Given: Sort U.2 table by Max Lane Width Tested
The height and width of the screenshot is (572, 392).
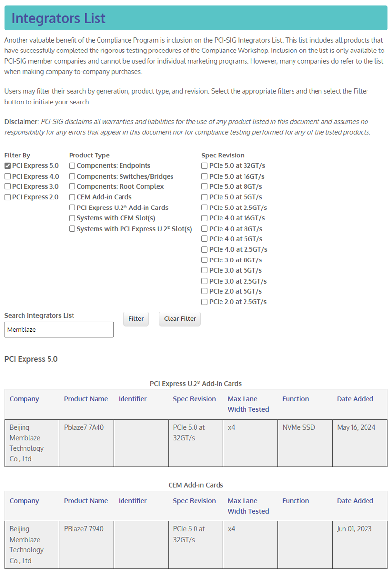Looking at the screenshot, I should point(248,404).
